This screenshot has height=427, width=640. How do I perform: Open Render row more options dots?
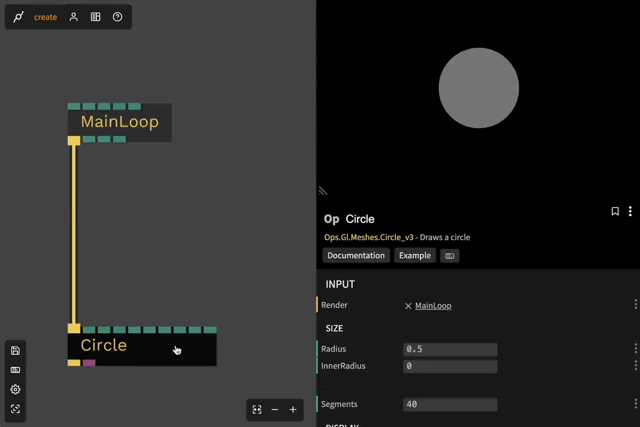pyautogui.click(x=635, y=305)
